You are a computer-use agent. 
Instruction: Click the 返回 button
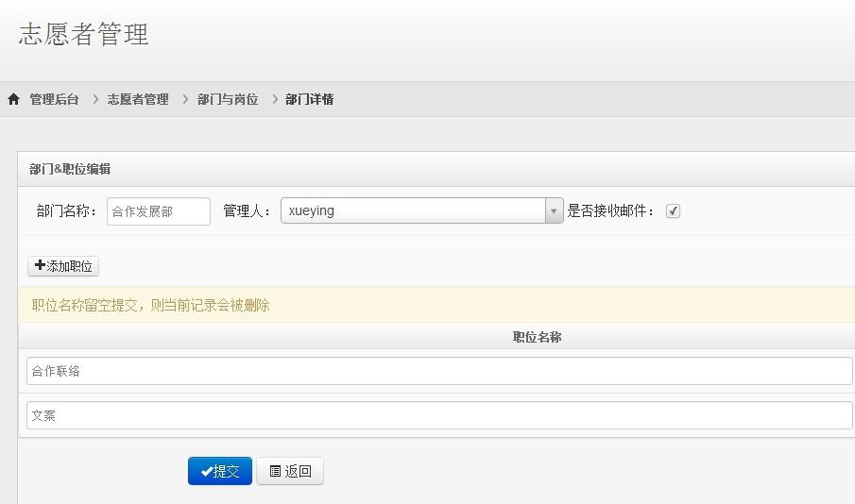click(290, 471)
